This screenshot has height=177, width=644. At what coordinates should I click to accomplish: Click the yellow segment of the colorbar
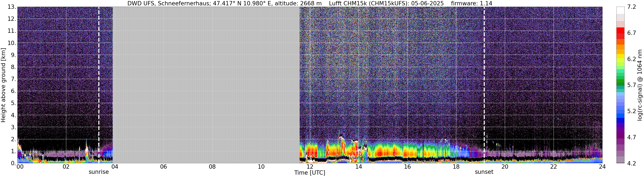coord(620,56)
